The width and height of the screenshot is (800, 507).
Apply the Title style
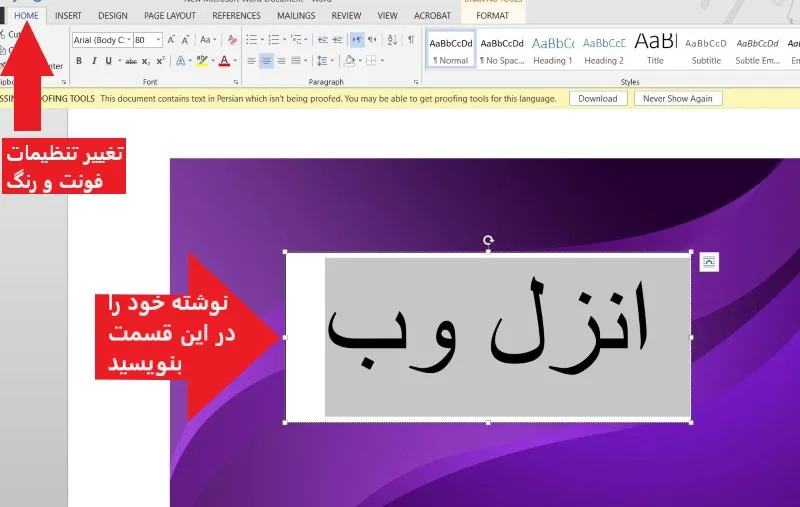click(x=655, y=49)
